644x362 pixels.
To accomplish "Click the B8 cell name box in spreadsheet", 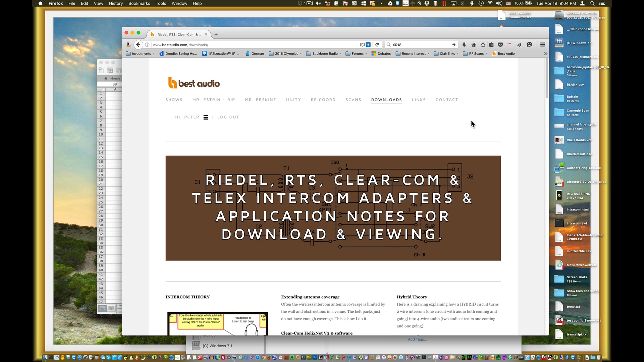I will (114, 84).
